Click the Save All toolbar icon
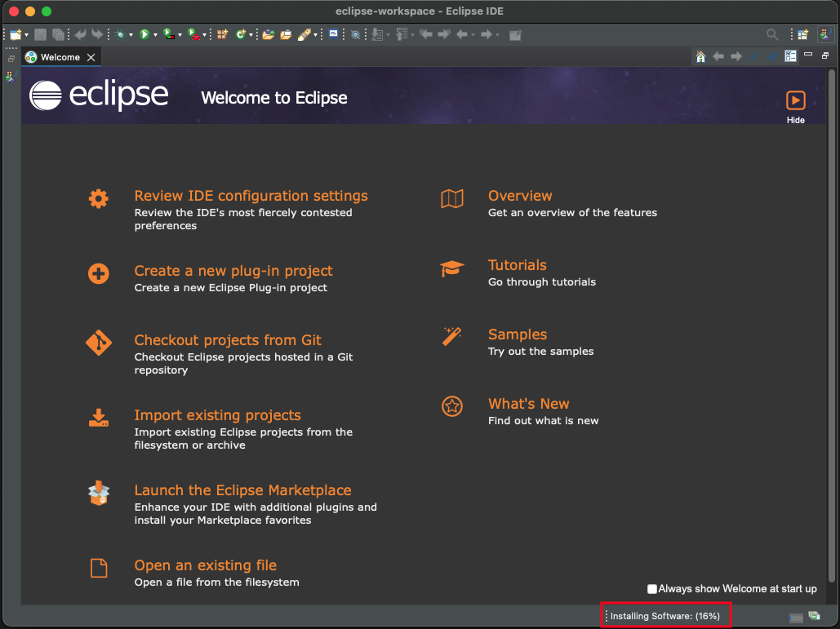840x629 pixels. tap(58, 35)
